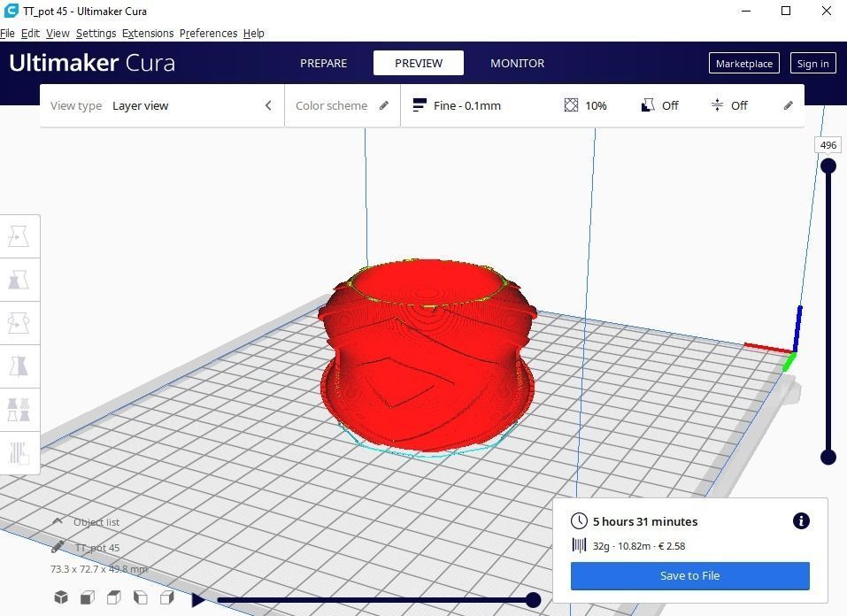
Task: Open the Help menu
Action: point(253,33)
